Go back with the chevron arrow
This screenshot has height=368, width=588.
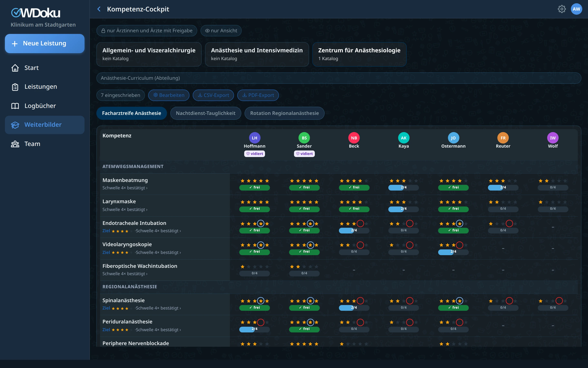[x=99, y=9]
